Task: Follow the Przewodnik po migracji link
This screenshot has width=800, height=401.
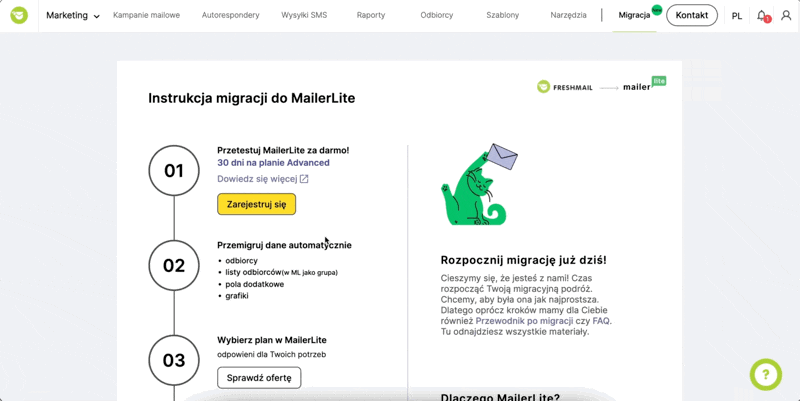Action: click(x=516, y=321)
